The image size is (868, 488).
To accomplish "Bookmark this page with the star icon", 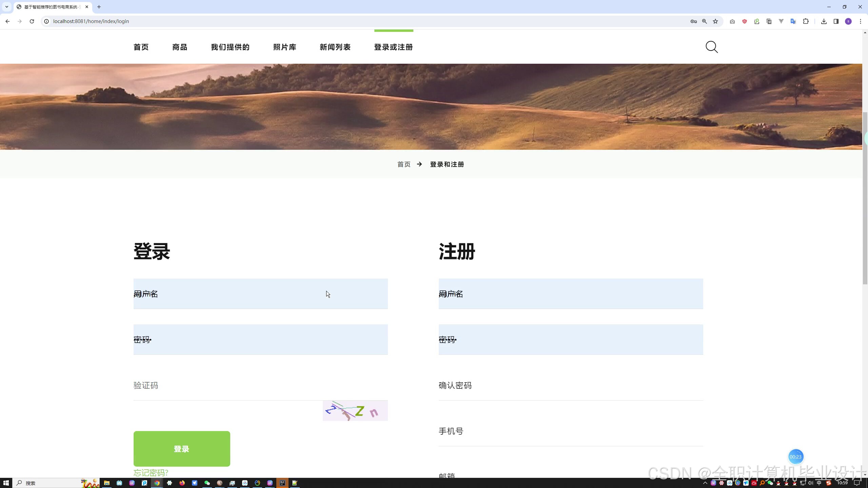I will pyautogui.click(x=715, y=21).
